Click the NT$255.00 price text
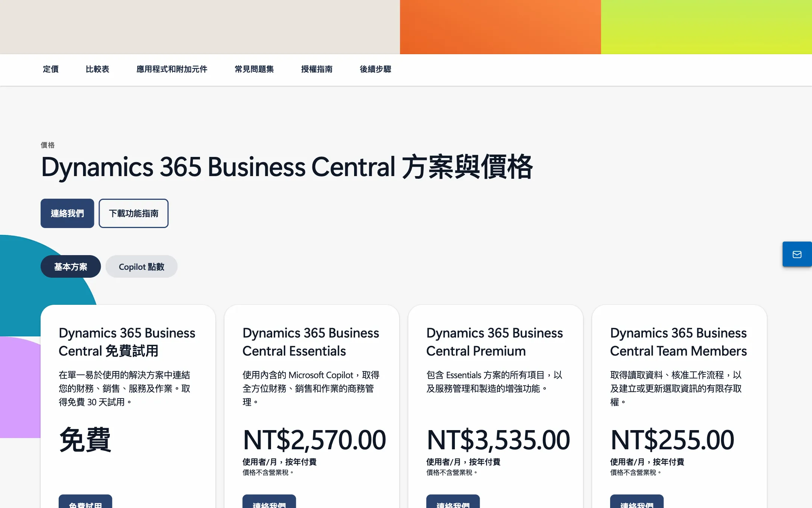 coord(672,440)
